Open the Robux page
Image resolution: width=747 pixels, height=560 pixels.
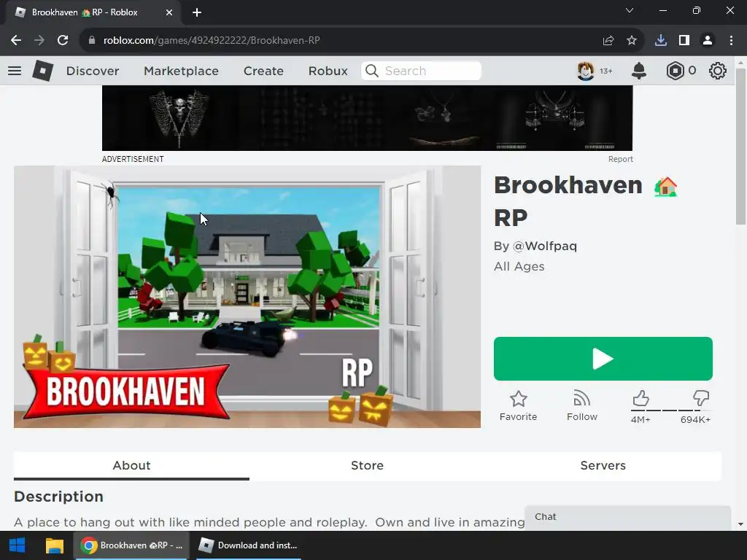[x=328, y=71]
